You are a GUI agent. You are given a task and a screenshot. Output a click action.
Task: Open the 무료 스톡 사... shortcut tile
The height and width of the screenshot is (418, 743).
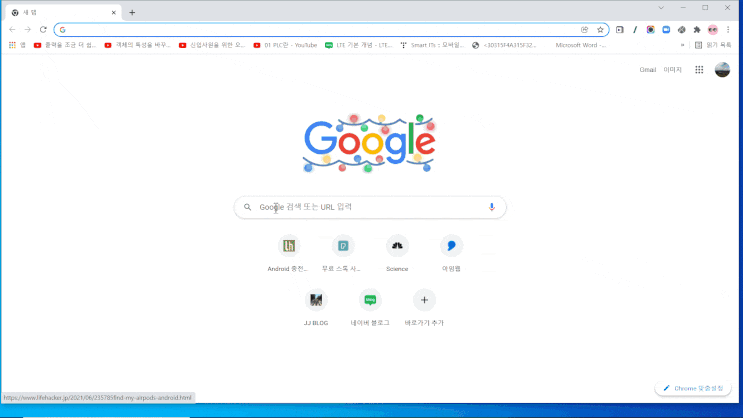pos(343,254)
